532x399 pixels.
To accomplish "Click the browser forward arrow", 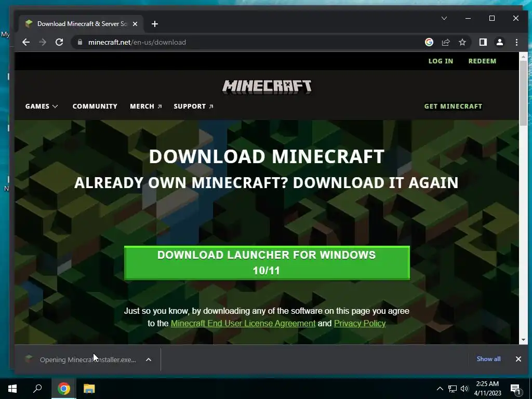I will click(x=43, y=42).
